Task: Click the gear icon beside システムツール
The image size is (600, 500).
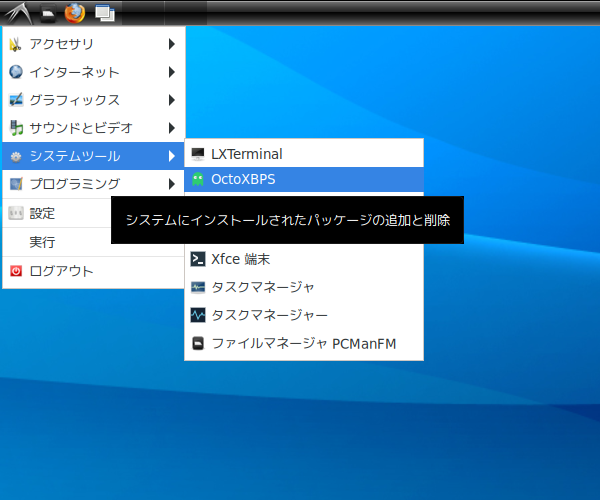Action: pos(16,156)
